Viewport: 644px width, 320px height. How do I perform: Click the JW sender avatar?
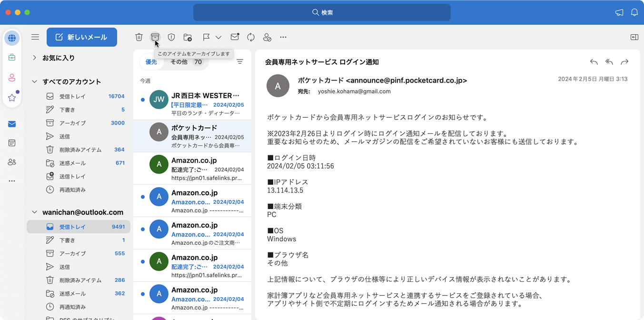[x=159, y=100]
